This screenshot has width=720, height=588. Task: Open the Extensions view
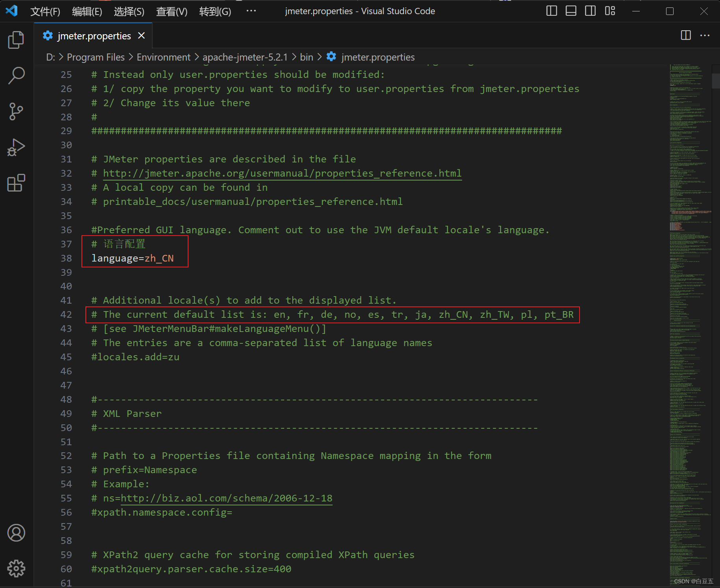click(16, 183)
